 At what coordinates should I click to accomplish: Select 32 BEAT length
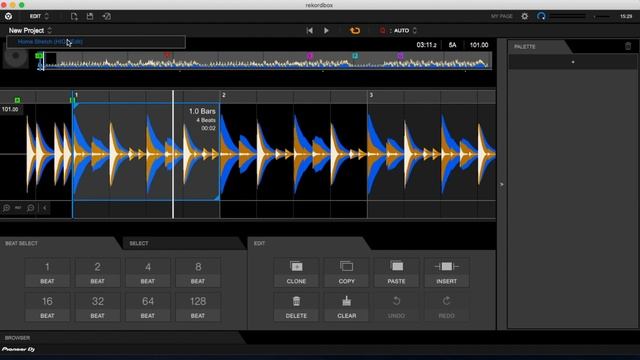(97, 307)
